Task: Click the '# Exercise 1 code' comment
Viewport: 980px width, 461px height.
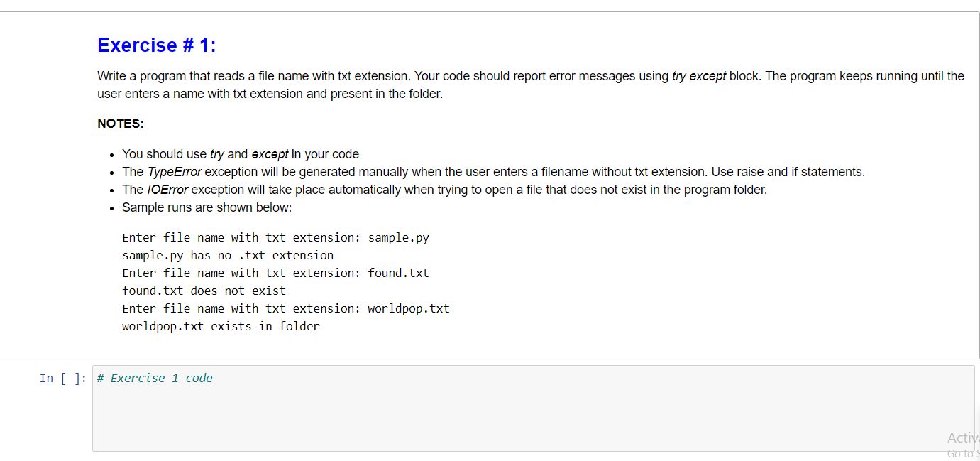Action: [155, 379]
